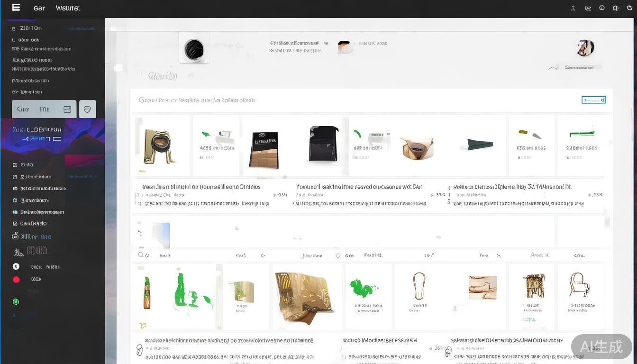This screenshot has height=364, width=637.
Task: Open the 'Wsture' menu in top bar
Action: [68, 8]
